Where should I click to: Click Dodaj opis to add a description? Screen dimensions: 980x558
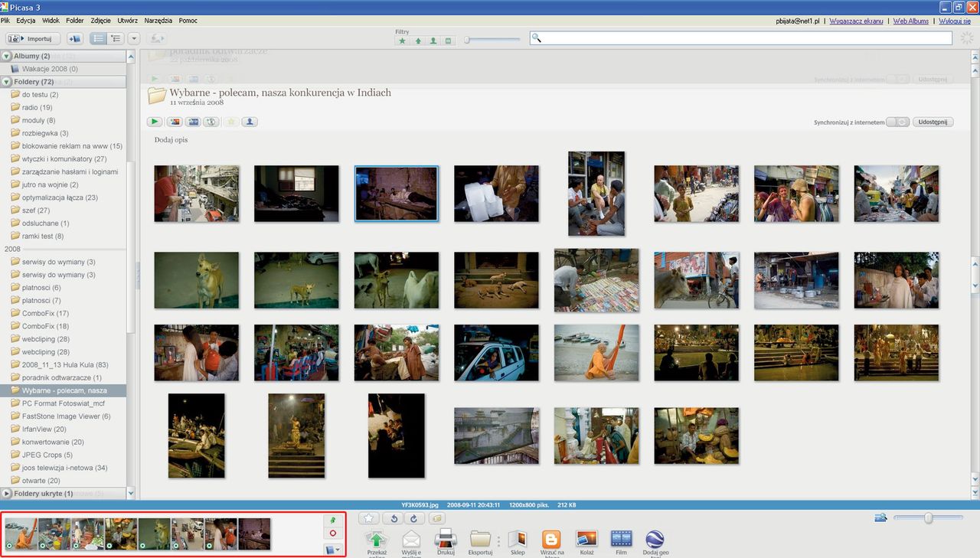[x=171, y=140]
